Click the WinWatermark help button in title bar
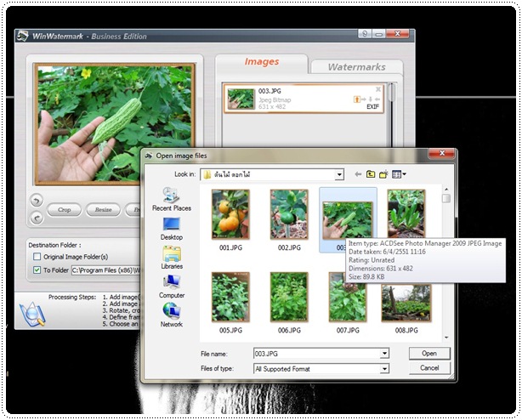The width and height of the screenshot is (522, 420). [365, 34]
